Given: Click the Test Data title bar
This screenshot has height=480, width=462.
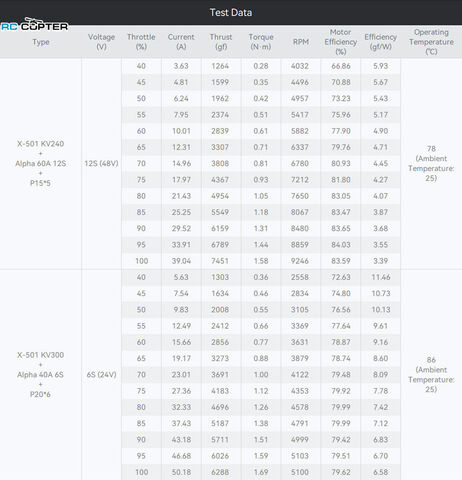Looking at the screenshot, I should tap(231, 12).
